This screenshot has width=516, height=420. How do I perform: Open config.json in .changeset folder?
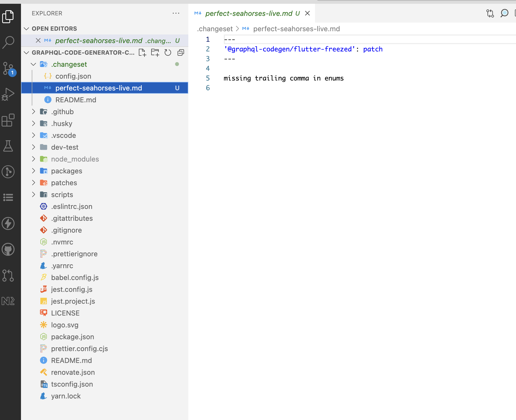pos(105,76)
